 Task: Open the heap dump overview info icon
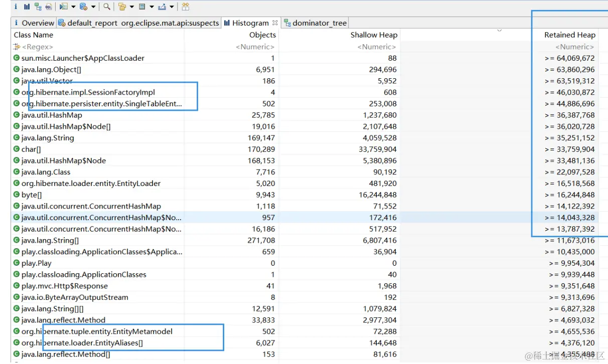(x=16, y=7)
